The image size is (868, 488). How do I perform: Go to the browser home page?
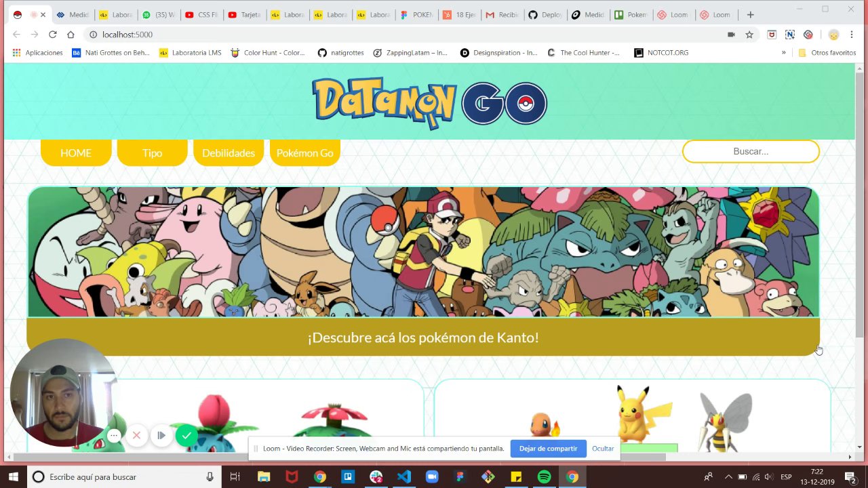(71, 35)
